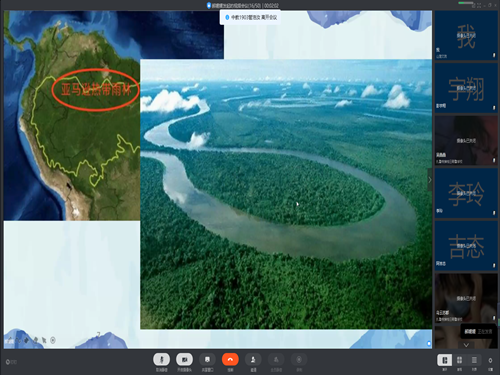The width and height of the screenshot is (500, 375).
Task: Select the speaker sidebar layout view
Action: (445, 360)
